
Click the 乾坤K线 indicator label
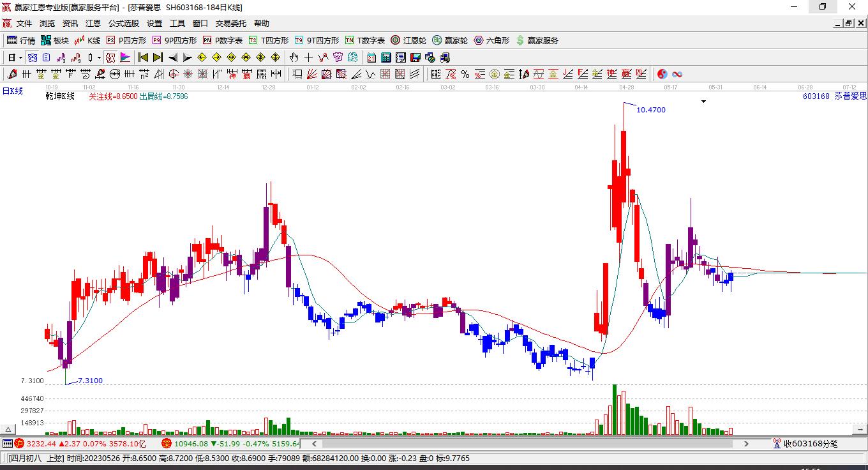60,96
